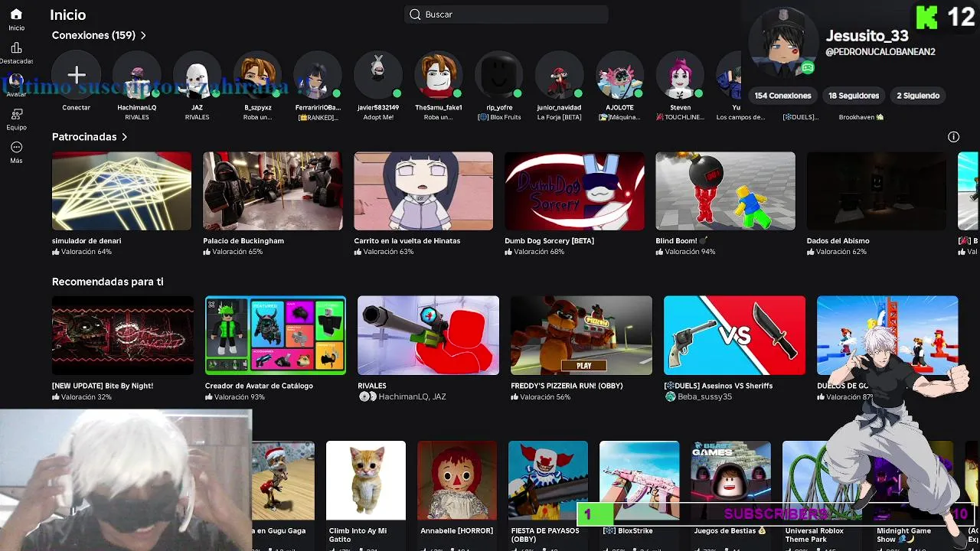Open Annabelle [HORROR] game thumbnail
The width and height of the screenshot is (980, 551).
pyautogui.click(x=457, y=481)
